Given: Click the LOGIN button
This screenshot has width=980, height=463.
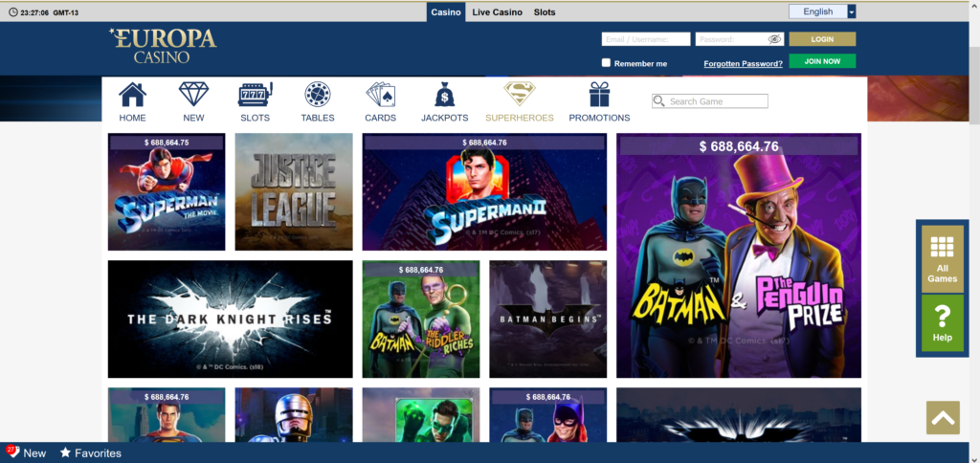Looking at the screenshot, I should (x=822, y=39).
